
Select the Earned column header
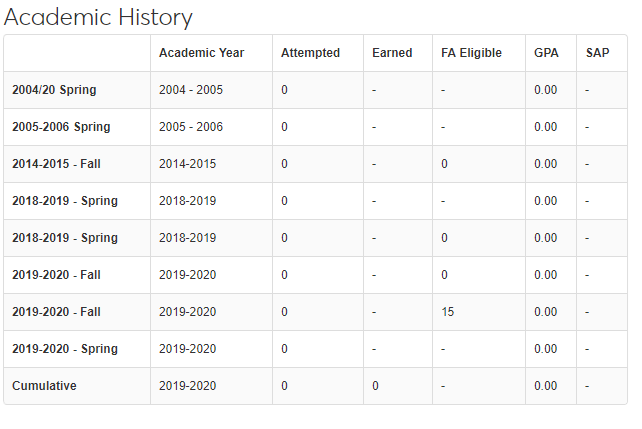point(392,53)
